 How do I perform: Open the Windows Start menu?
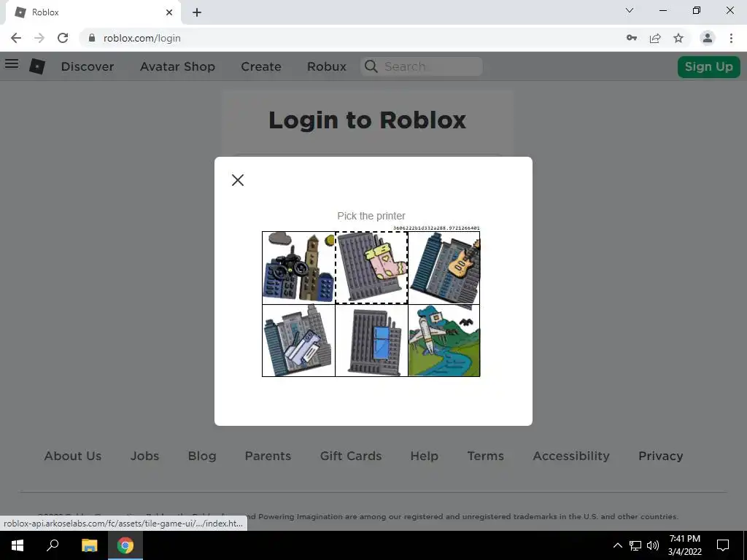tap(18, 545)
